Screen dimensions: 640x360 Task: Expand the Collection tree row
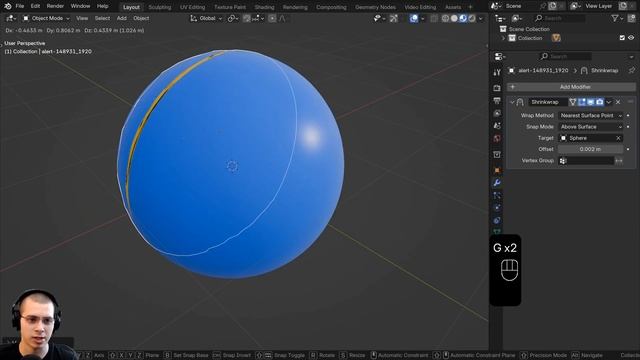(x=503, y=38)
